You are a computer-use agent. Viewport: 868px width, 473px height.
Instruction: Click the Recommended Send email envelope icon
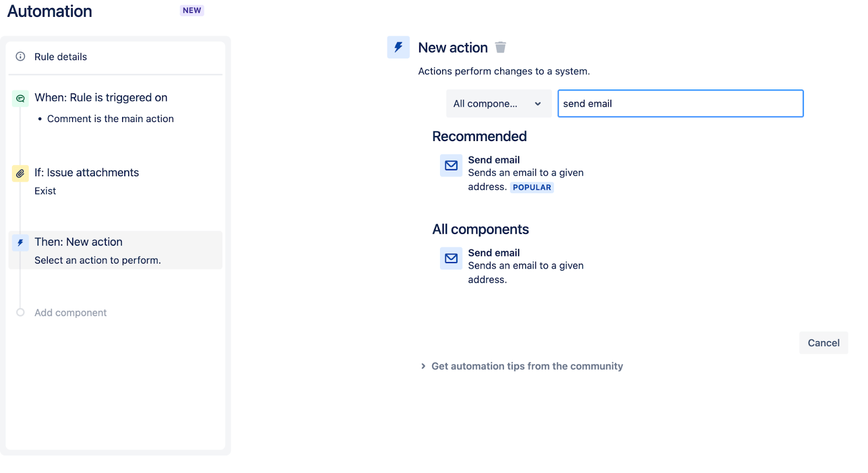(451, 165)
